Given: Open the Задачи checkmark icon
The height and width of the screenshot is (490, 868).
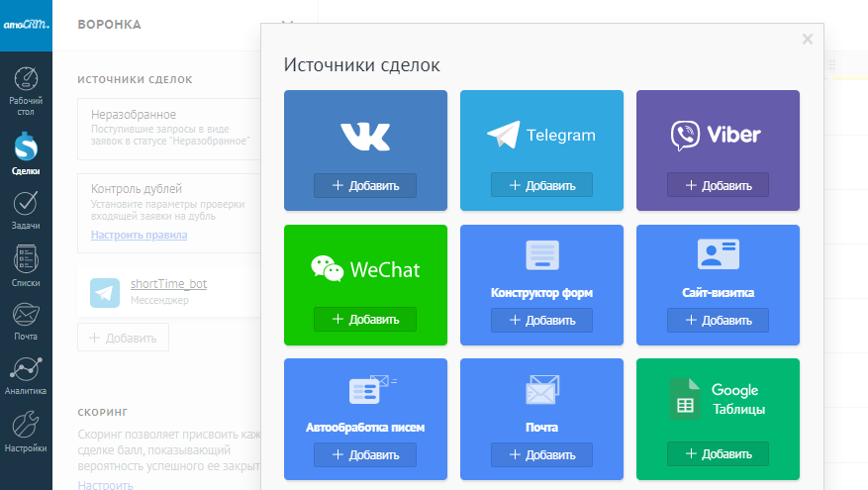Looking at the screenshot, I should click(x=26, y=205).
